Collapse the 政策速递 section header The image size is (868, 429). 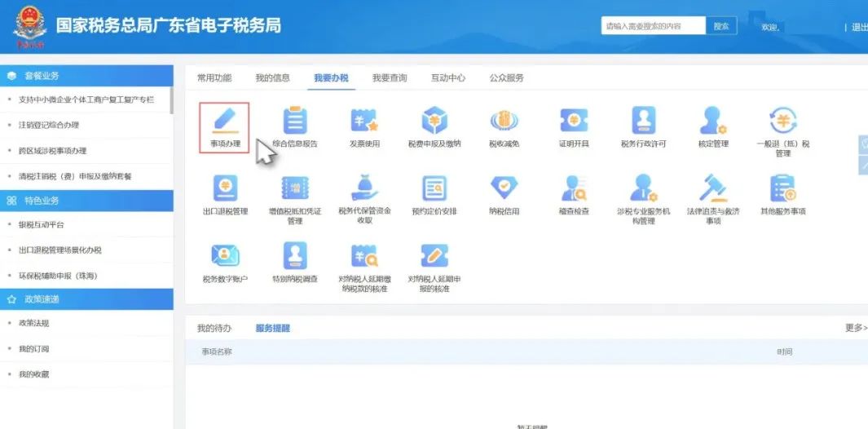[86, 299]
